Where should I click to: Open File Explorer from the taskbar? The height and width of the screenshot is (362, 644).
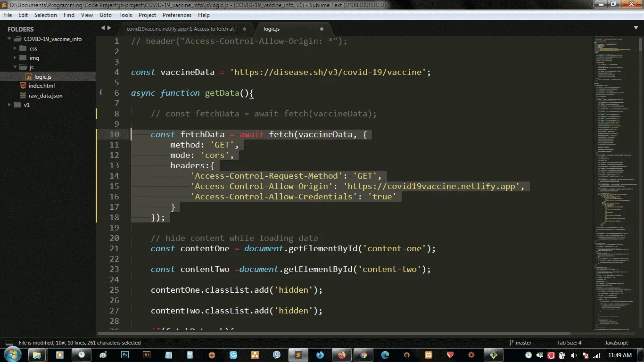pyautogui.click(x=37, y=355)
